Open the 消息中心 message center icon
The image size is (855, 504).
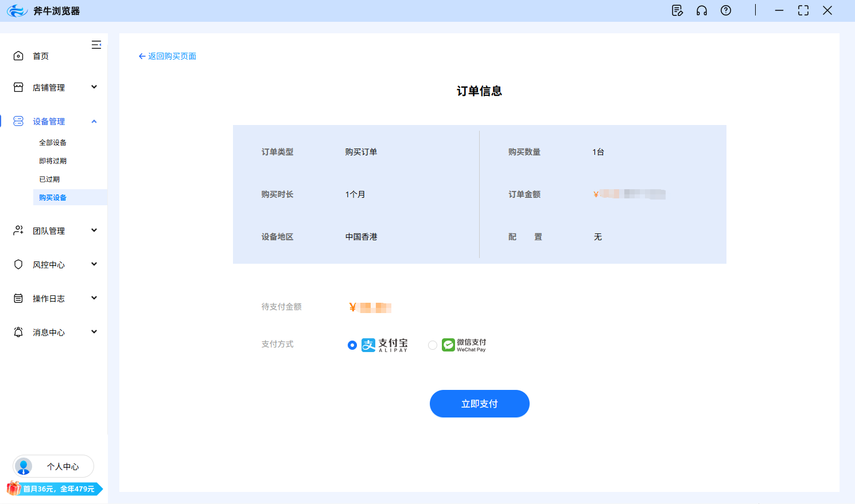18,332
